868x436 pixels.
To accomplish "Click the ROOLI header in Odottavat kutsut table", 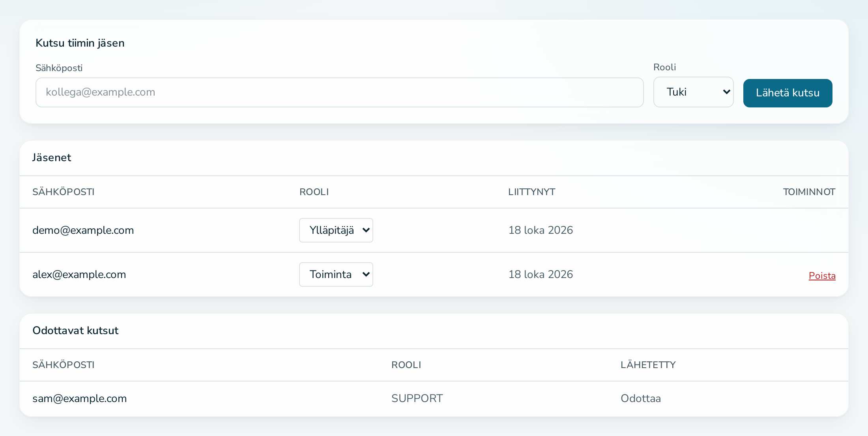I will tap(406, 365).
